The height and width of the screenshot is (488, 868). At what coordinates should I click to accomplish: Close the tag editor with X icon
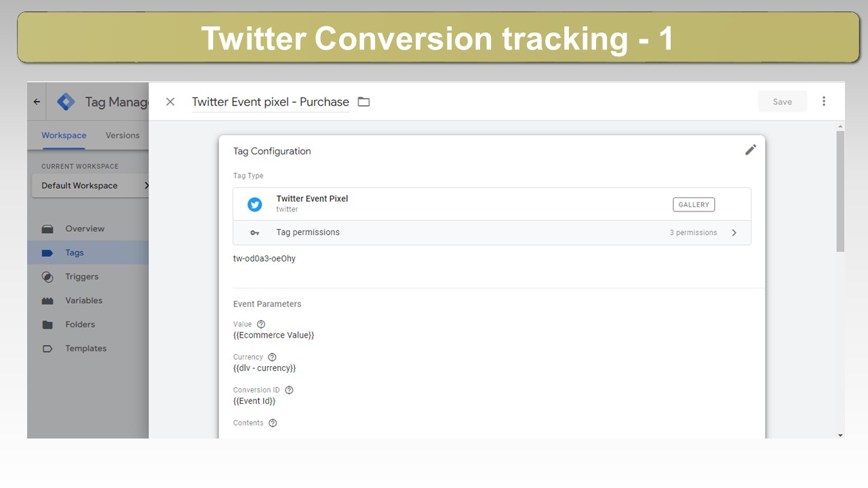pos(170,102)
